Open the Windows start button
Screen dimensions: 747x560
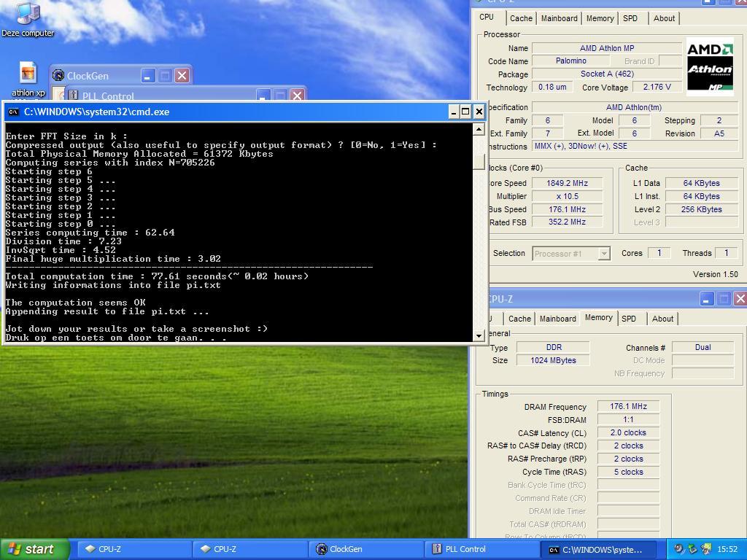[x=34, y=549]
